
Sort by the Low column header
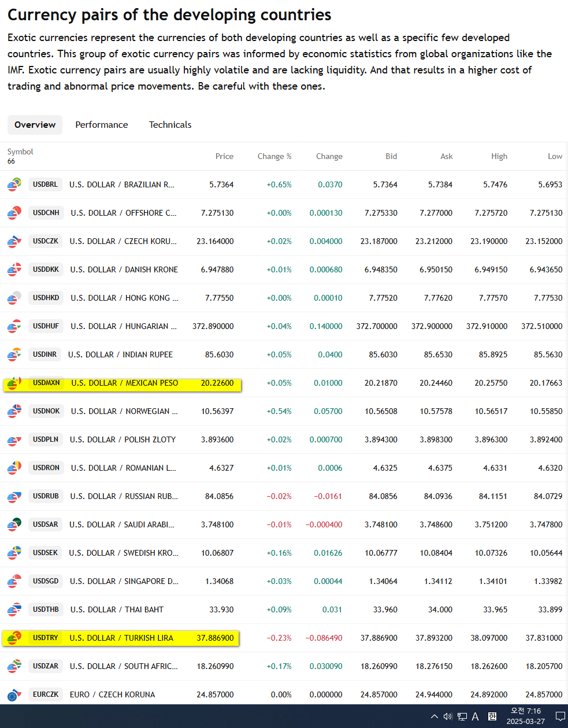(555, 156)
